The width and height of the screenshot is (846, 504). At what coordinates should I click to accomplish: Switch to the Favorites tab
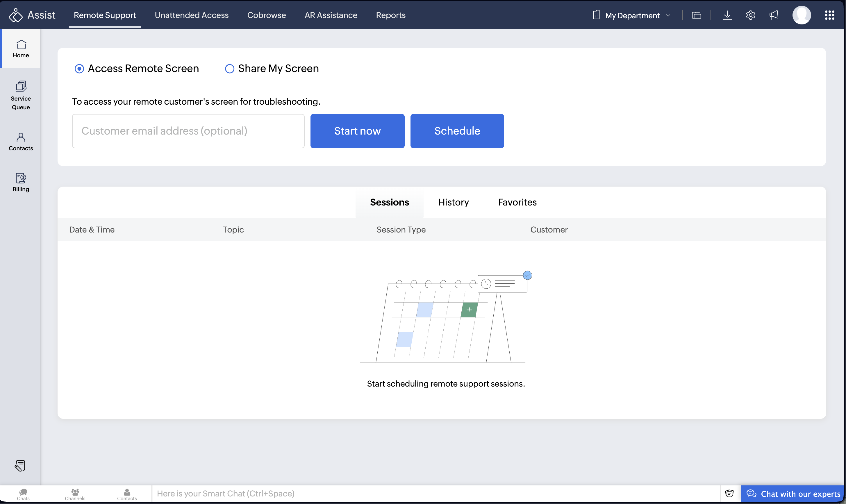pos(517,202)
